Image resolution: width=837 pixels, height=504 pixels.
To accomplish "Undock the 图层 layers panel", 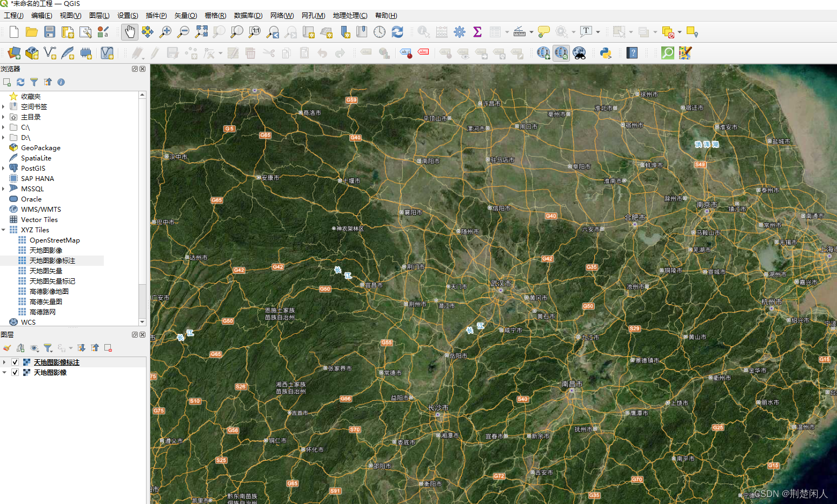I will point(135,335).
